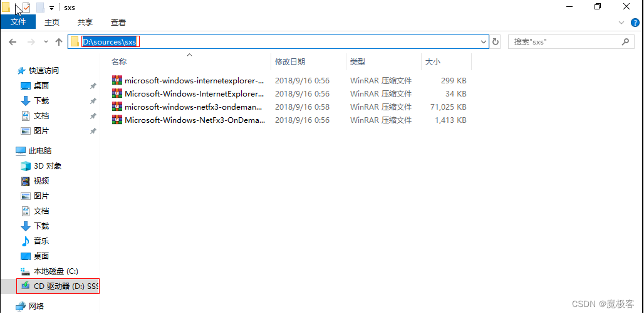Click the search magnifier icon
The image size is (644, 314).
625,41
